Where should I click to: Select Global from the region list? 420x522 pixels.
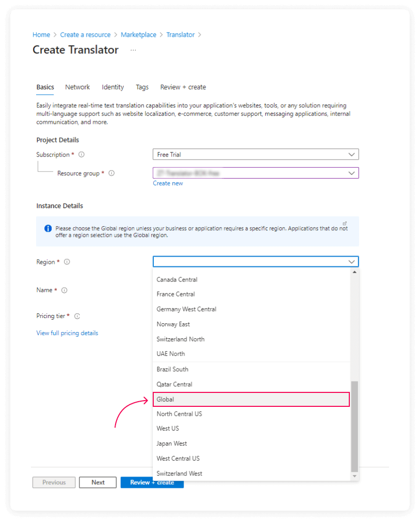(x=251, y=399)
